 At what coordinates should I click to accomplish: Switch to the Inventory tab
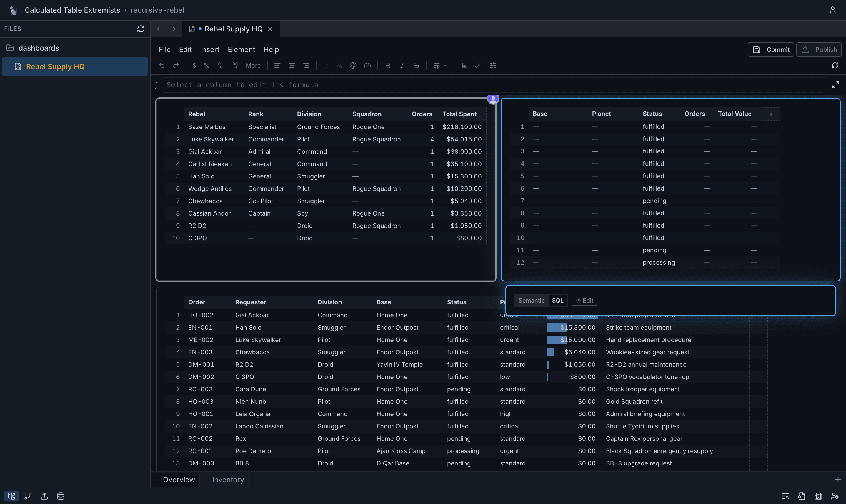click(x=228, y=479)
